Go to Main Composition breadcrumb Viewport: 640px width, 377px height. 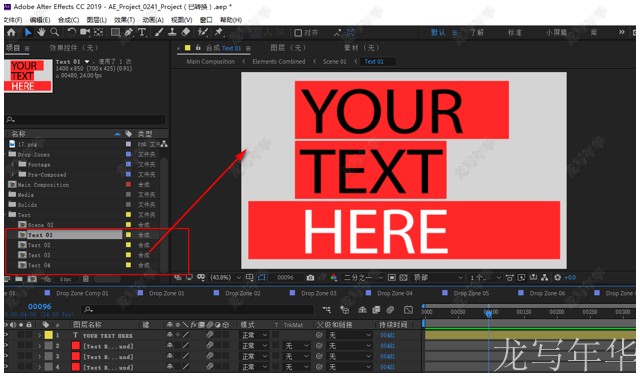click(211, 62)
